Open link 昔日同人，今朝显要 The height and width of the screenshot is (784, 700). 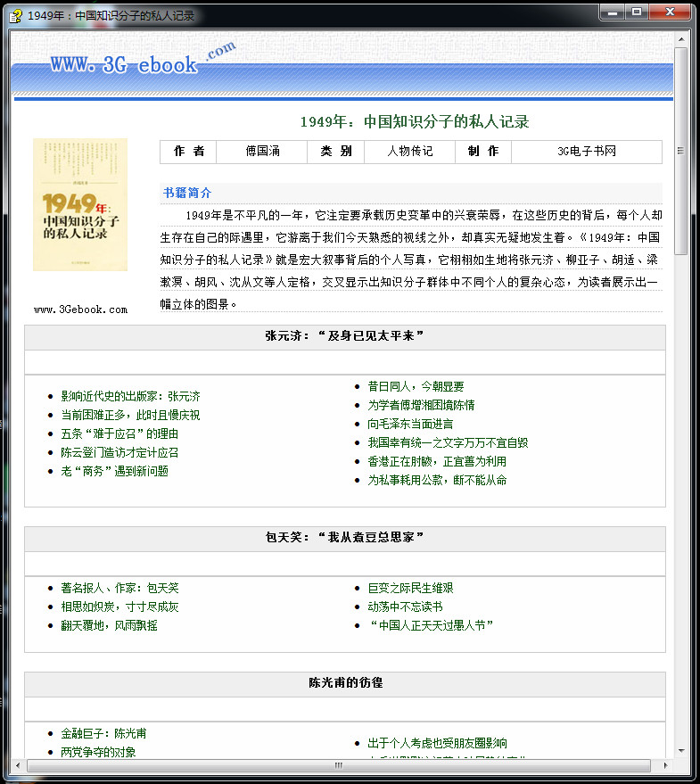click(x=416, y=386)
